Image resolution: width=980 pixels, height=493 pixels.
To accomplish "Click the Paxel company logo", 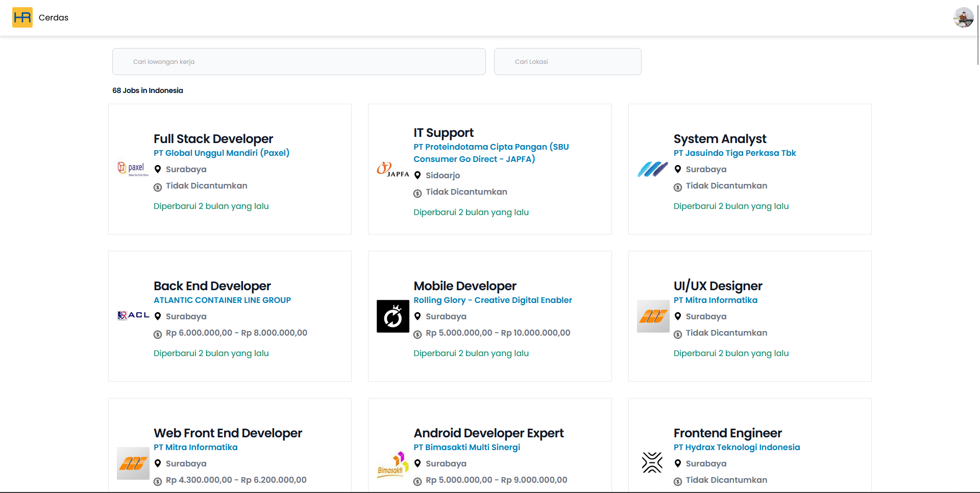I will tap(133, 169).
